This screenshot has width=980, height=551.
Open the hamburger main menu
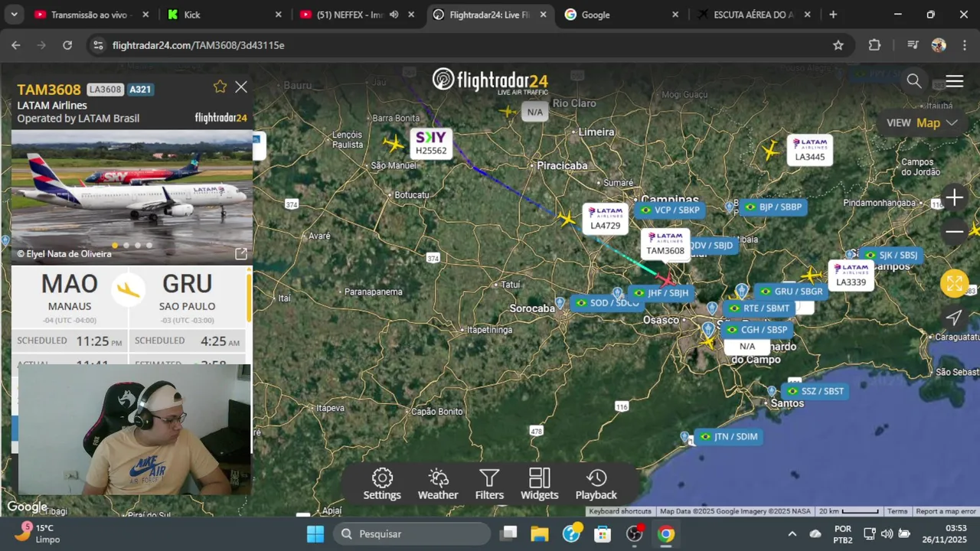954,81
